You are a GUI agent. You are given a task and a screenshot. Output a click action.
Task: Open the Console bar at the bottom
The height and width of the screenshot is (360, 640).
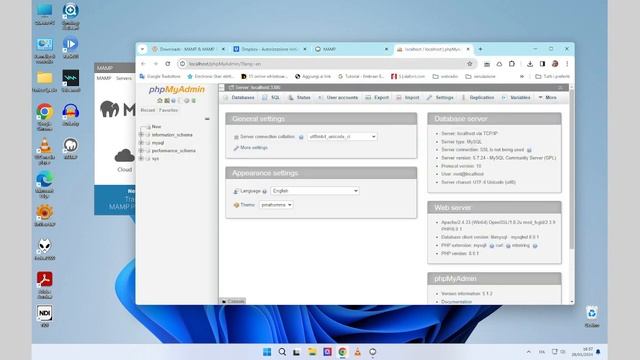233,301
